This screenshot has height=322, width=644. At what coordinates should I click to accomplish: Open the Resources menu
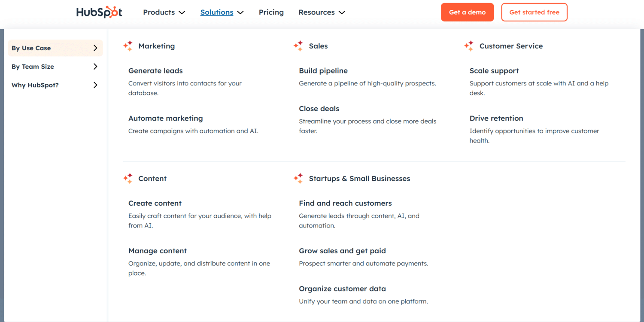tap(316, 12)
